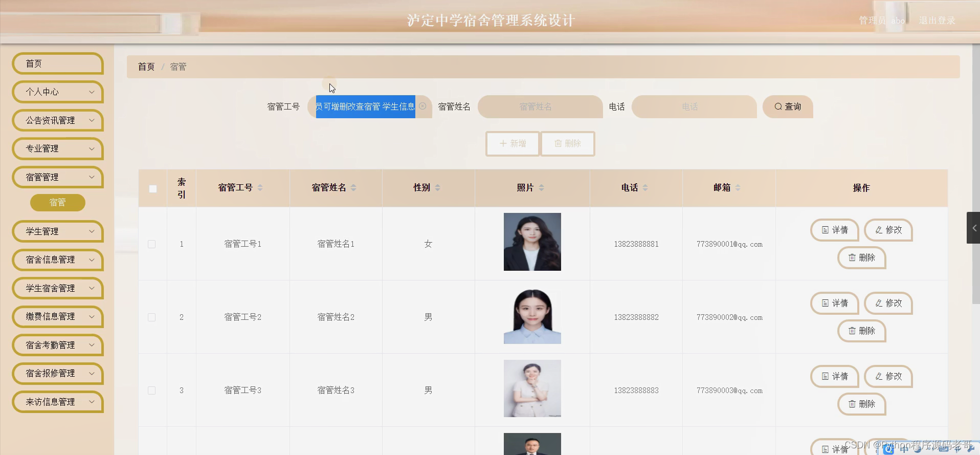Clear the 宿管工号 search field icon
The image size is (980, 455).
point(422,106)
